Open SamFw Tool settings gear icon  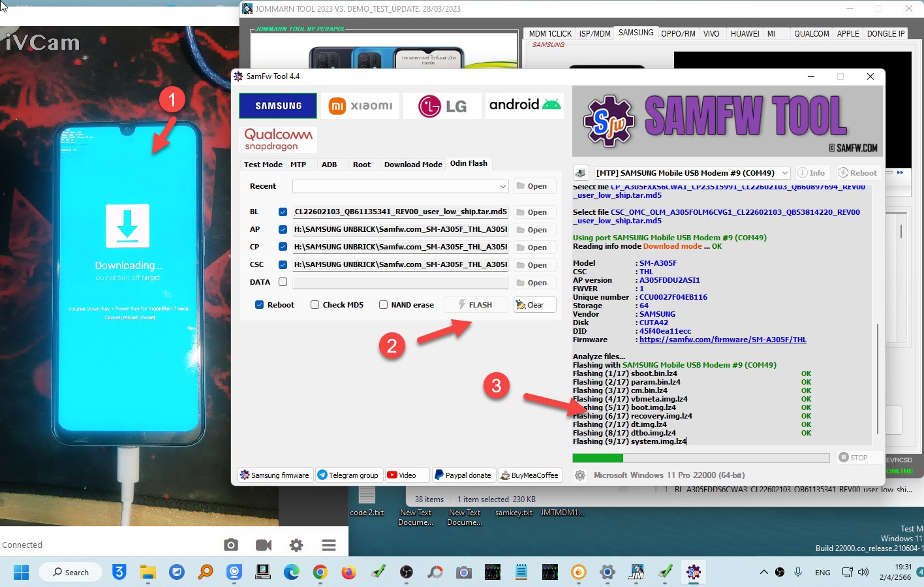coord(580,475)
